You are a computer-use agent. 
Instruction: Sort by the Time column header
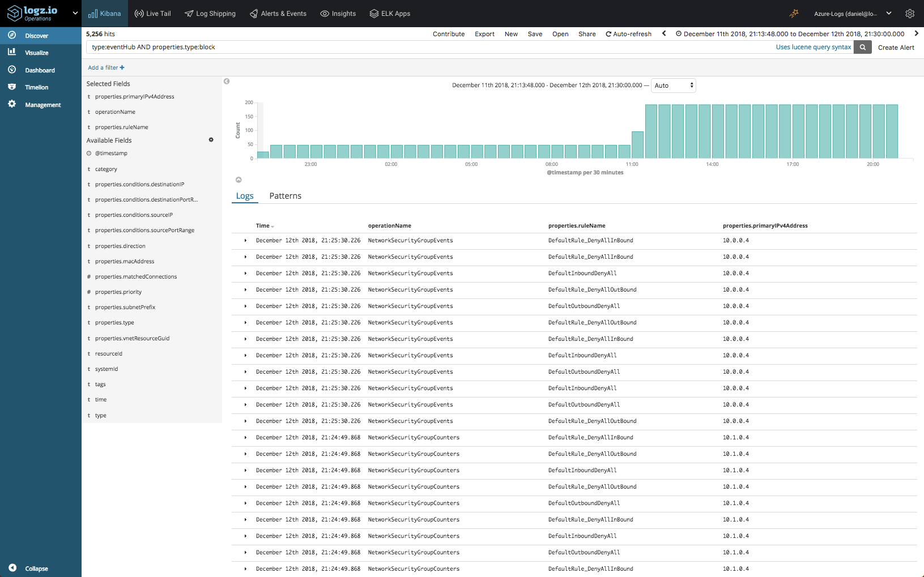pyautogui.click(x=265, y=226)
